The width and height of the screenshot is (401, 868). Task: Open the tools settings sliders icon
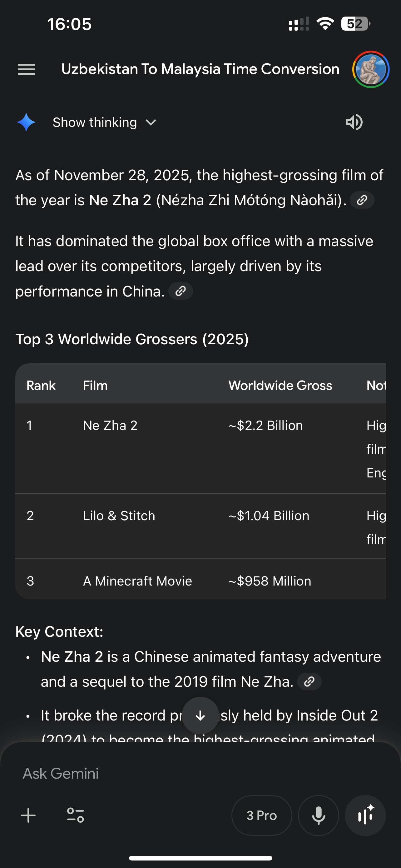[75, 816]
